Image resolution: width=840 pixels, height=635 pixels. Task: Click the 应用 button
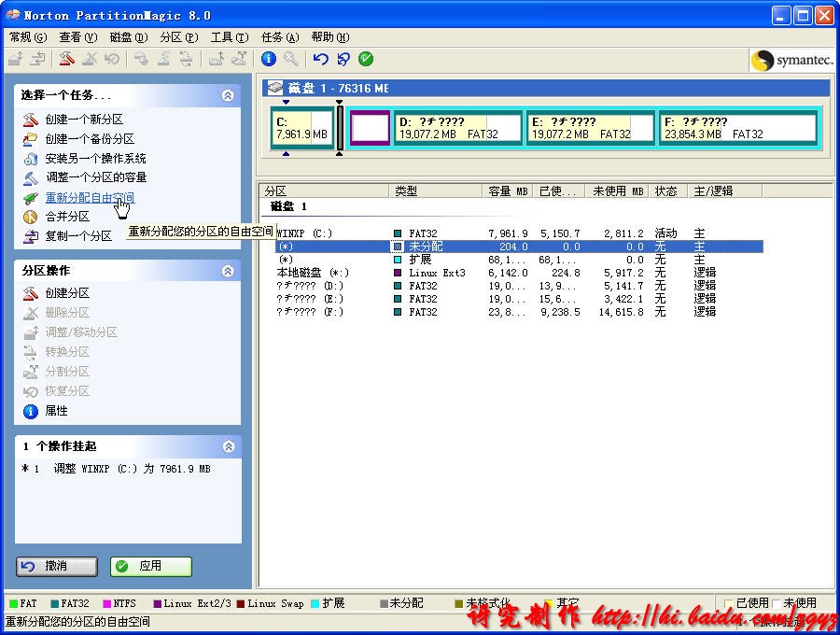(151, 567)
